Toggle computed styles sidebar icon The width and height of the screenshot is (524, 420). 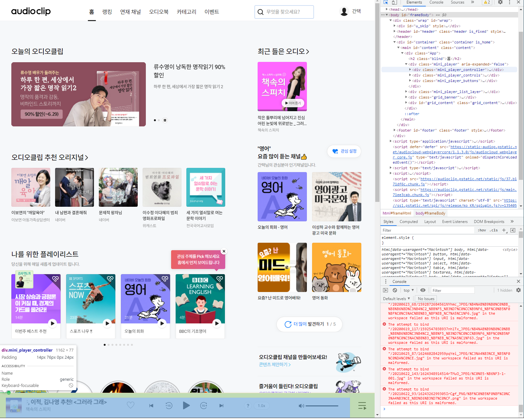click(x=513, y=230)
